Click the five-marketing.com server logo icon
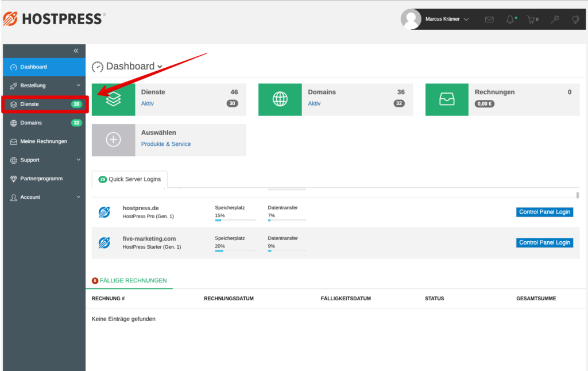This screenshot has height=371, width=588. (105, 243)
